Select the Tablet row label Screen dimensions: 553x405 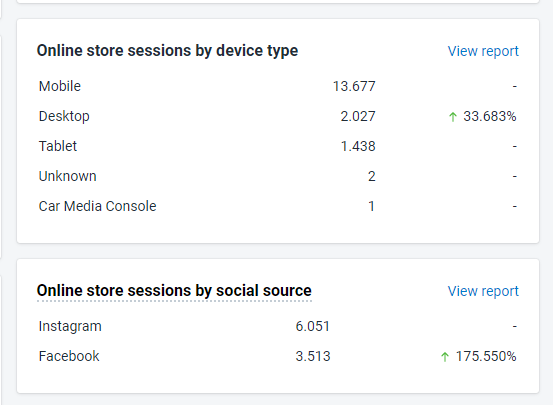[x=58, y=146]
